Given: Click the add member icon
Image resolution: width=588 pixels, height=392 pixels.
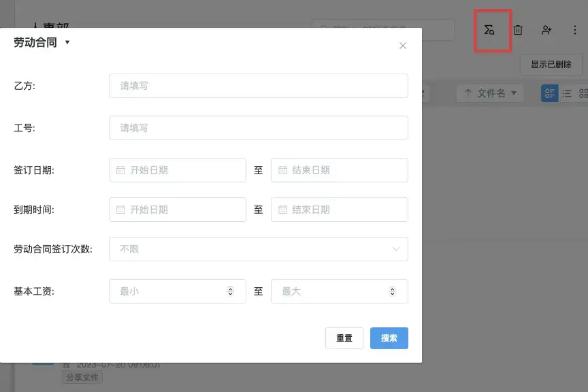Looking at the screenshot, I should click(546, 30).
